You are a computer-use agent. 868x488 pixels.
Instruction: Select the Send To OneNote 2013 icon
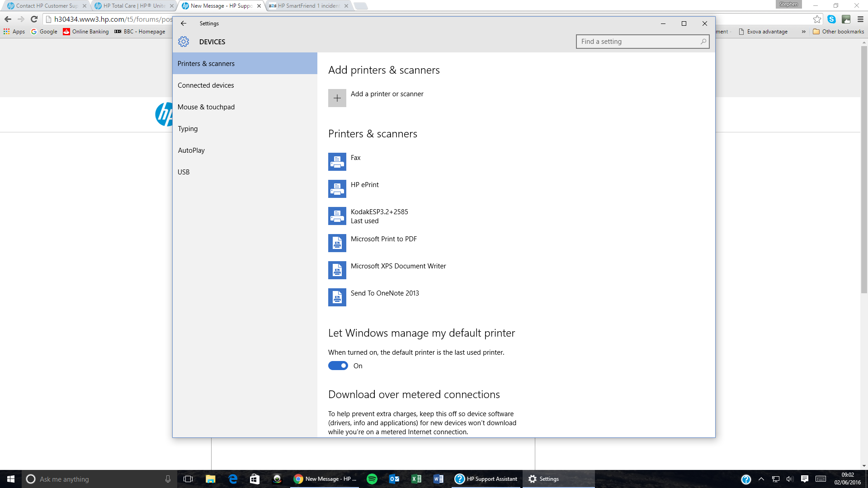coord(337,297)
